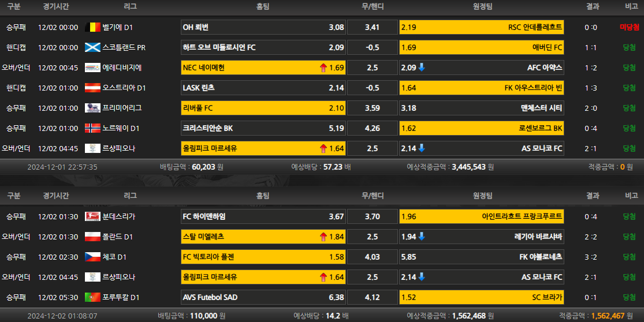This screenshot has height=322, width=644.
Task: Select 애버딘 FC away bet 1.69
Action: click(x=481, y=47)
